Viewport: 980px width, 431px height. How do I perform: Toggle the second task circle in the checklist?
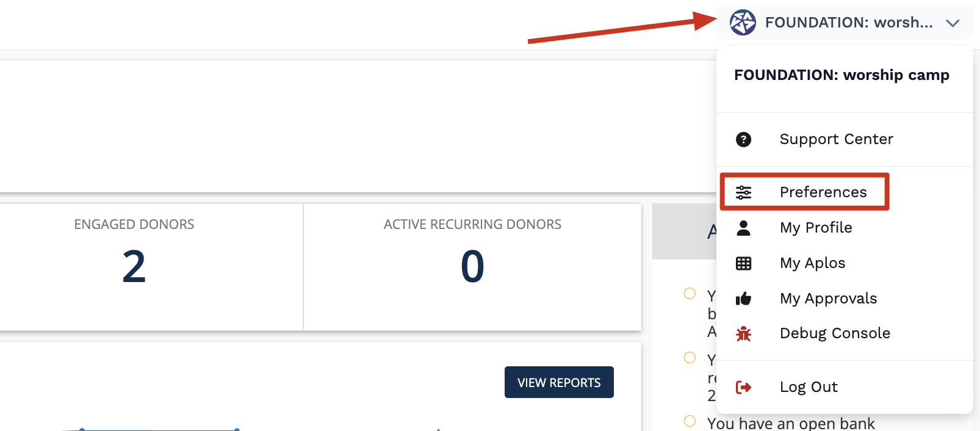click(690, 358)
